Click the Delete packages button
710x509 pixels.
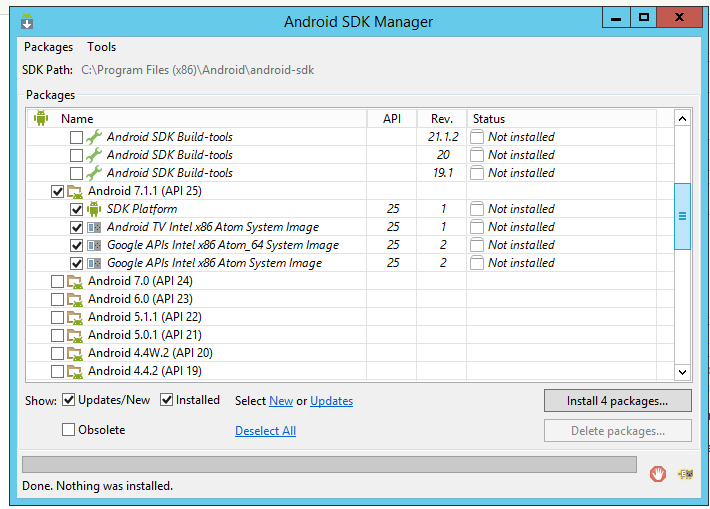coord(618,431)
